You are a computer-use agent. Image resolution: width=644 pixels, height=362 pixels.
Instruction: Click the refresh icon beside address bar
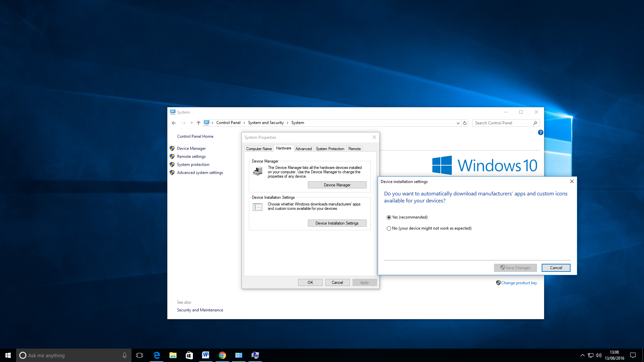tap(465, 123)
